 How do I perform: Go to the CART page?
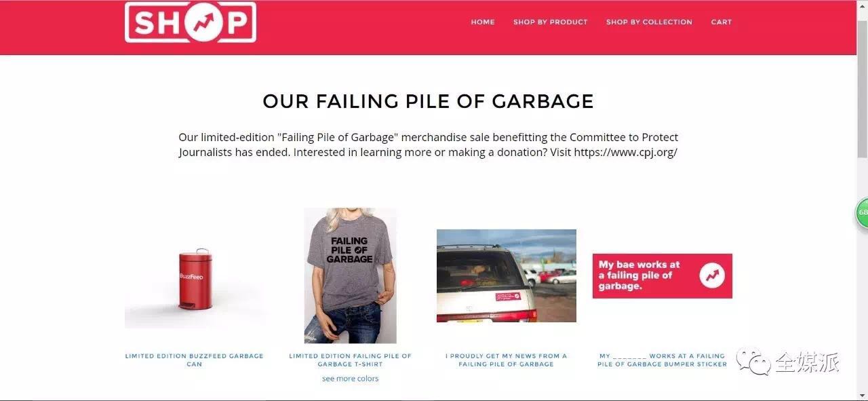click(722, 22)
